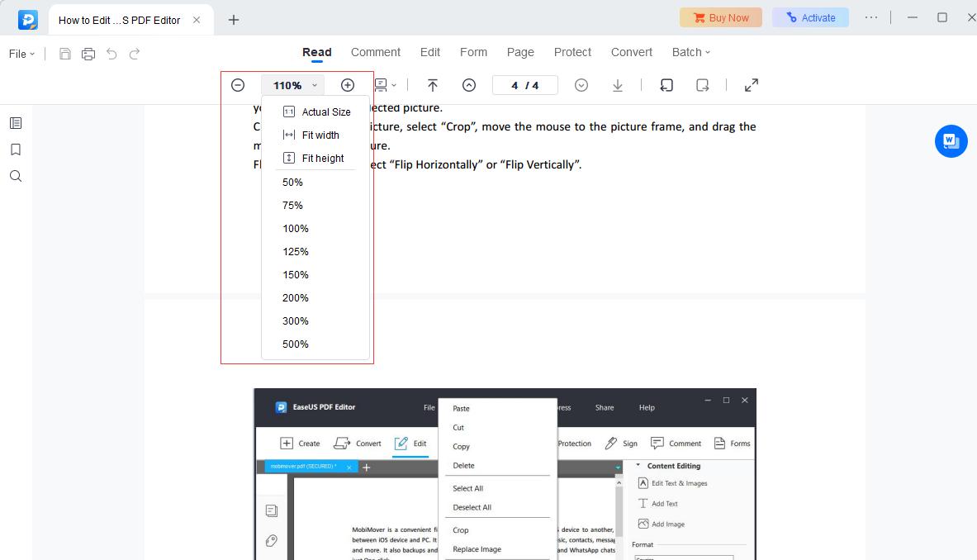977x560 pixels.
Task: Set zoom to 200%
Action: 316,297
